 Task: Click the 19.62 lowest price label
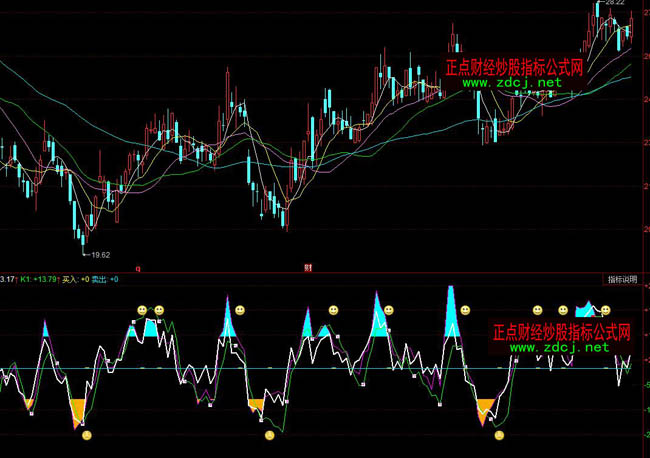96,256
